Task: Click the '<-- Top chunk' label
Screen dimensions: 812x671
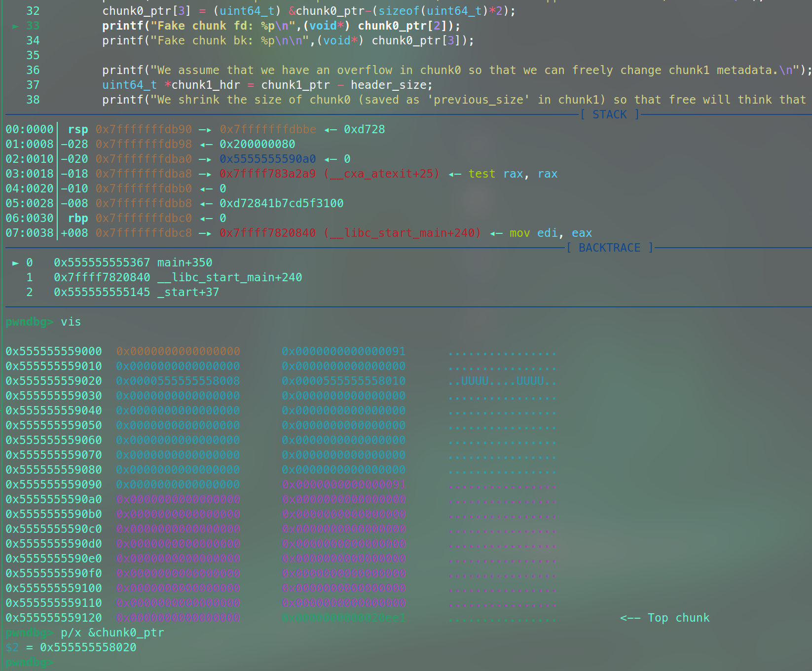Action: 665,618
